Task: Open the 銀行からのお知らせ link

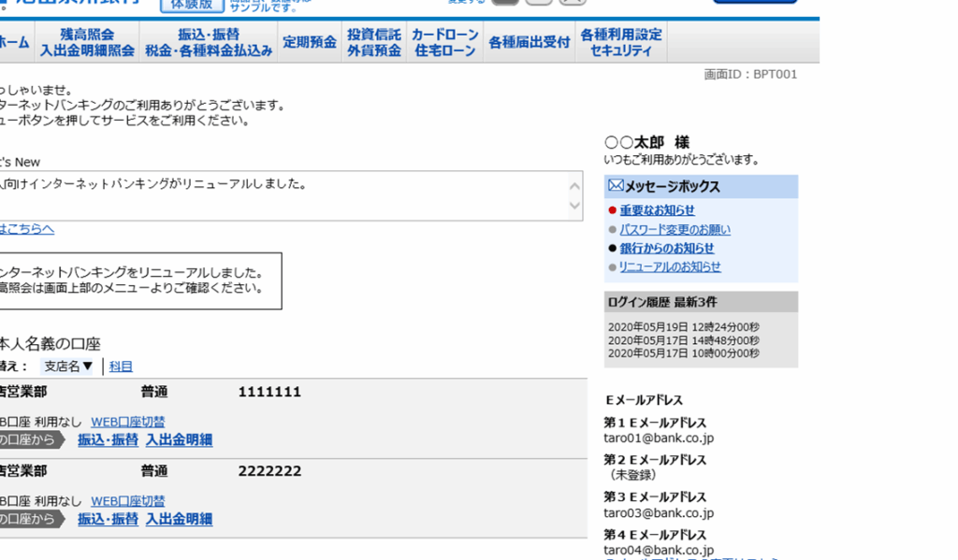Action: (x=666, y=248)
